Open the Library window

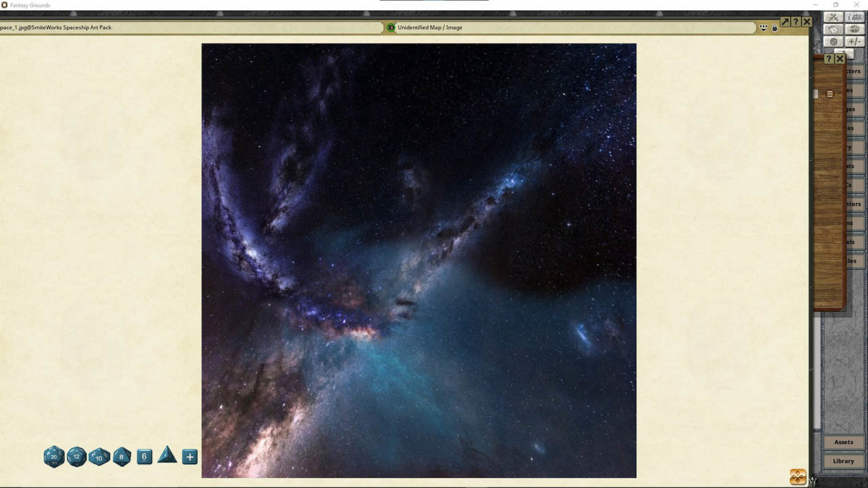[x=843, y=461]
